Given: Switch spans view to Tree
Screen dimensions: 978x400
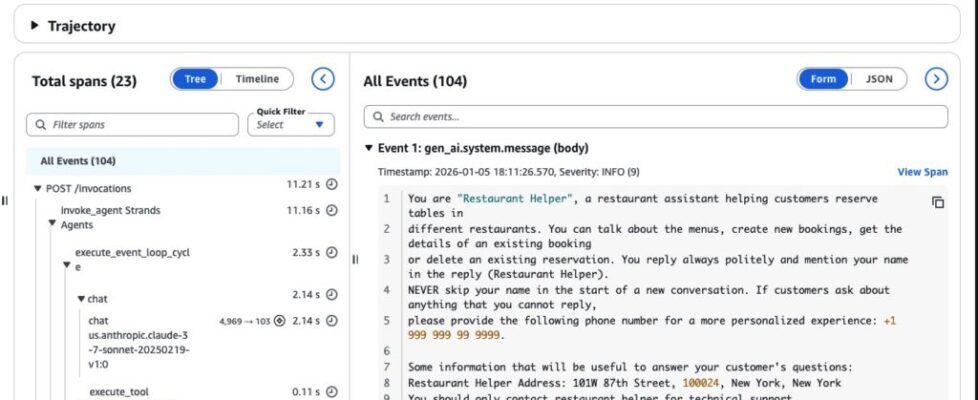Looking at the screenshot, I should (x=196, y=80).
